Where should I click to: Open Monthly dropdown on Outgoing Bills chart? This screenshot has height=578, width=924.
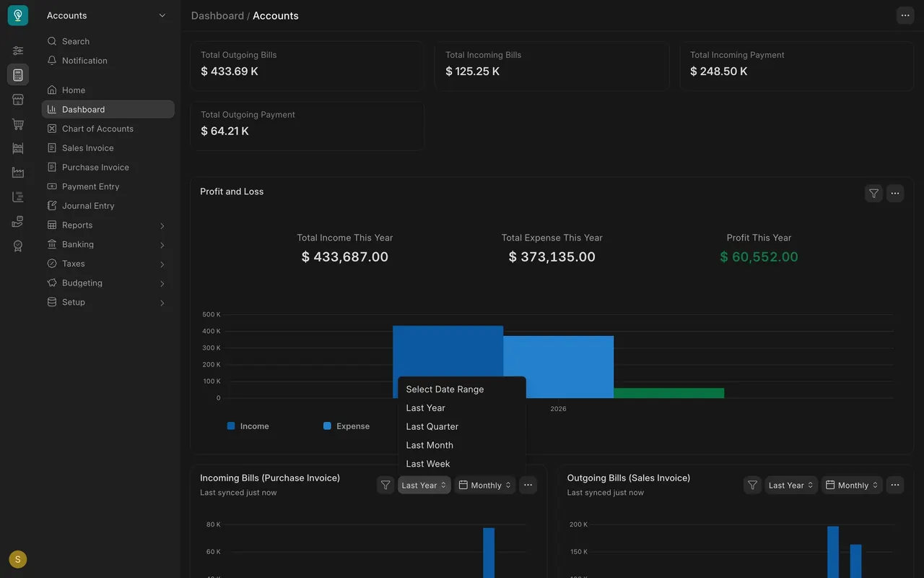click(852, 485)
